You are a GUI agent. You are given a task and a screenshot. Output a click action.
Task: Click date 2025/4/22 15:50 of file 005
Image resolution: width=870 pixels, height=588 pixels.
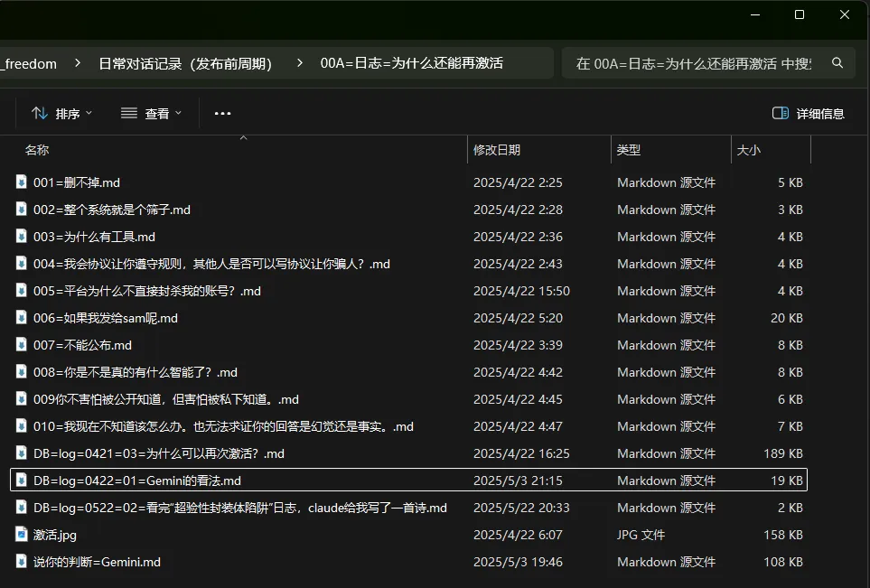521,291
